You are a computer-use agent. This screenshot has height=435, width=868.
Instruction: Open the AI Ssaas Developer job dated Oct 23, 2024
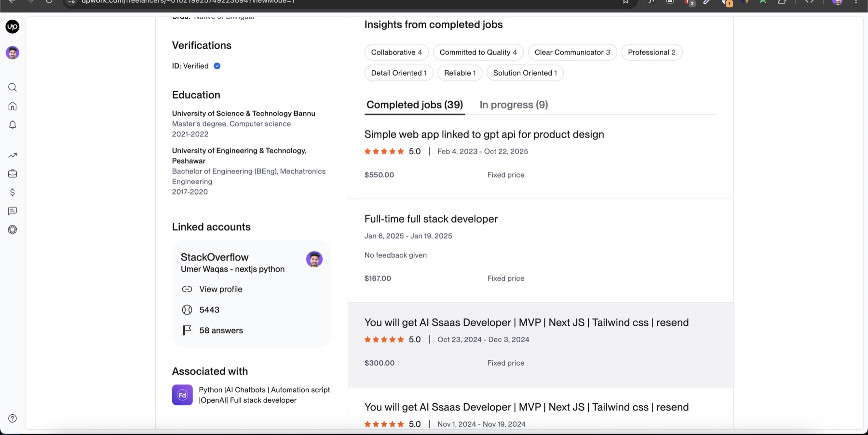point(527,322)
